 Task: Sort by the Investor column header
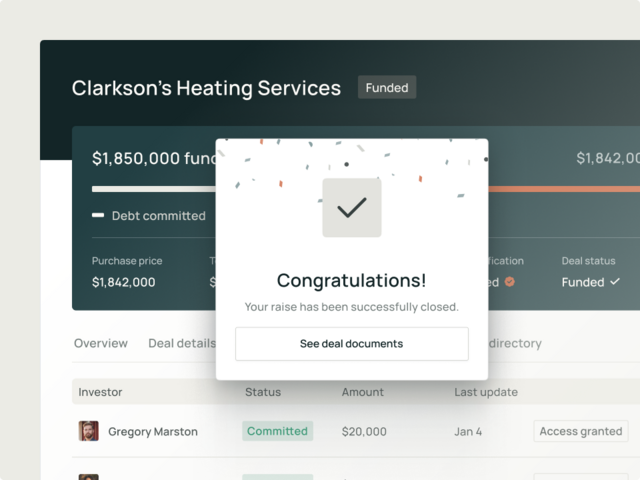coord(100,392)
